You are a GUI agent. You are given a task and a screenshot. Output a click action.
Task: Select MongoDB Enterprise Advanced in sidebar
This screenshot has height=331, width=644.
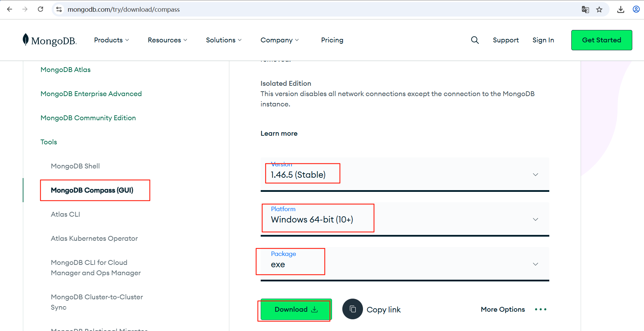tap(91, 94)
